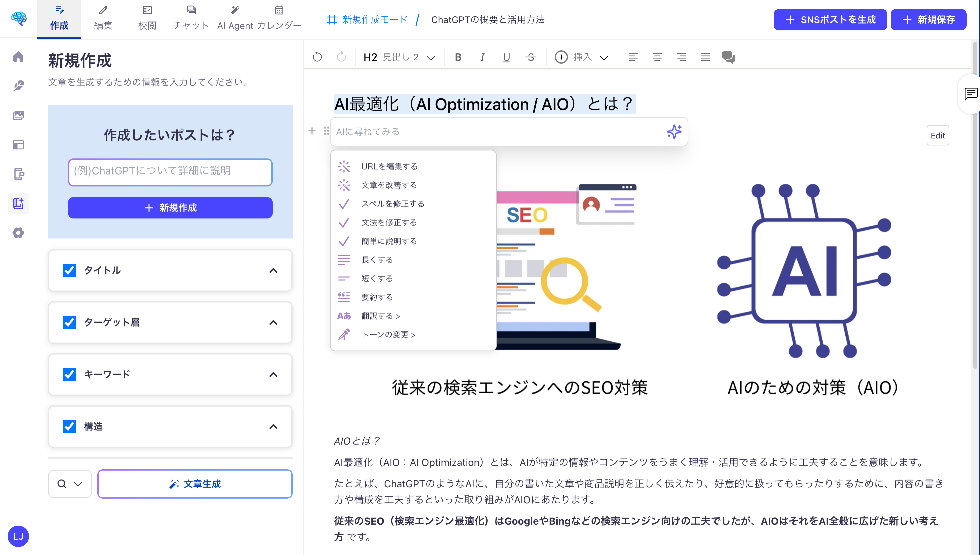This screenshot has width=980, height=555.
Task: Apply strikethrough formatting in the editor
Action: [531, 57]
